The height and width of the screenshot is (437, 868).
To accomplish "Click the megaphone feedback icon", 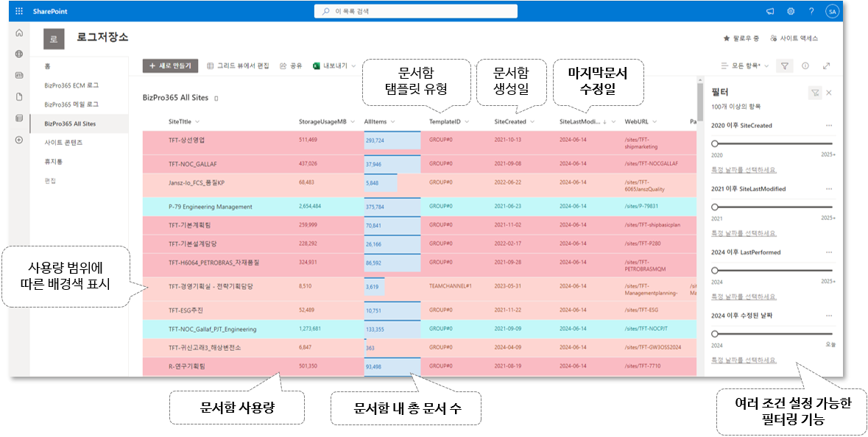I will pyautogui.click(x=770, y=11).
